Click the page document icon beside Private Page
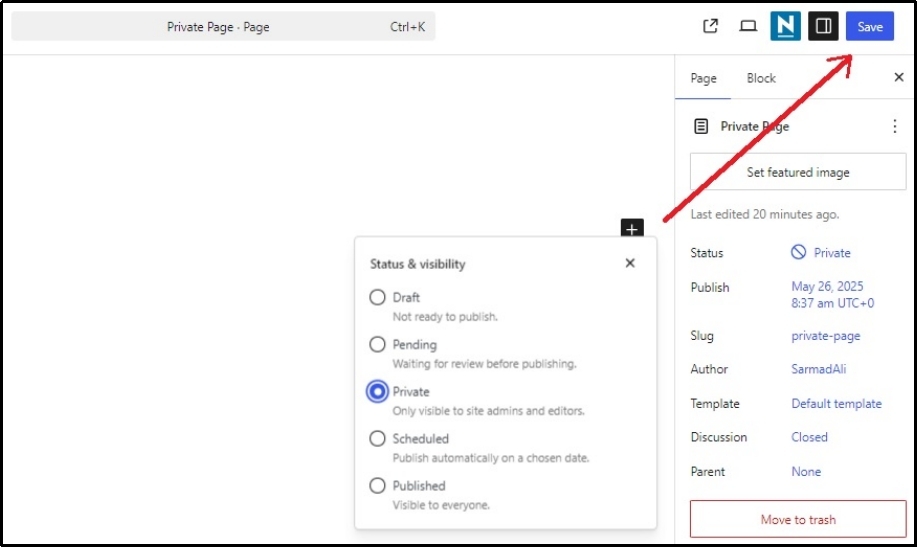918x548 pixels. (x=701, y=126)
